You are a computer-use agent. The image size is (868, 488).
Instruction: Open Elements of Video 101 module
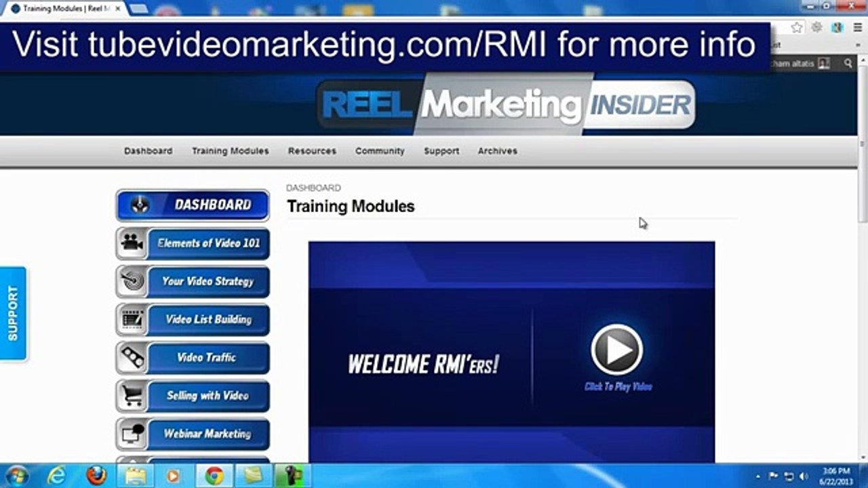193,243
